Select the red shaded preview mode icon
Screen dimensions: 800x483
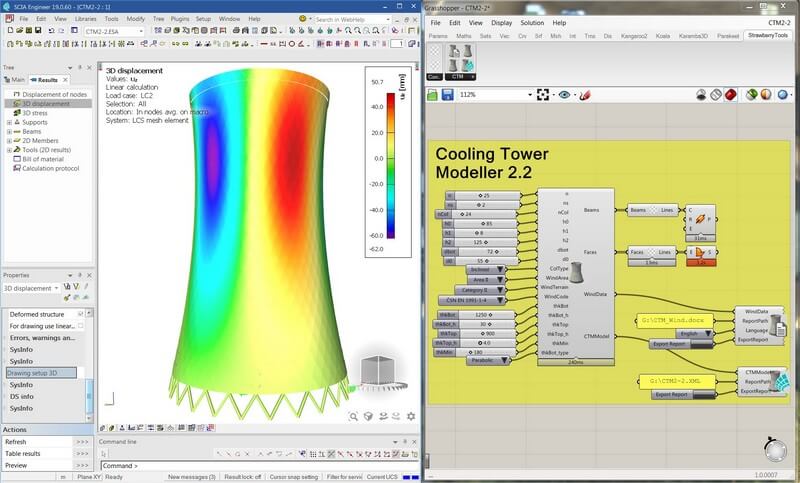point(731,95)
